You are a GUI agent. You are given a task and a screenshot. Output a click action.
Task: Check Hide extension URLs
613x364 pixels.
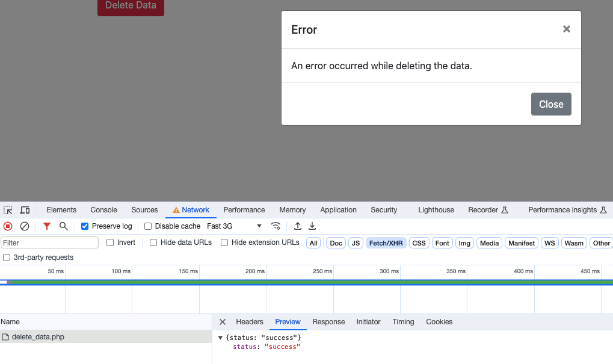(224, 242)
